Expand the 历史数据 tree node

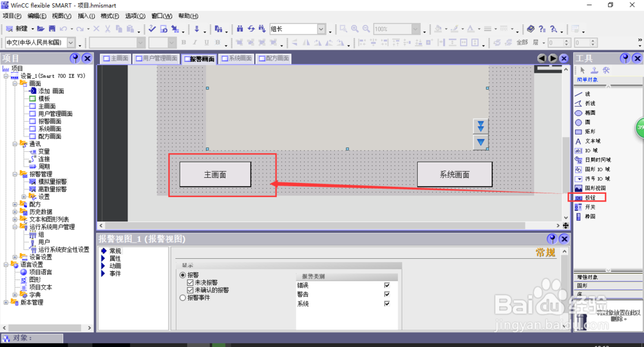click(x=15, y=212)
